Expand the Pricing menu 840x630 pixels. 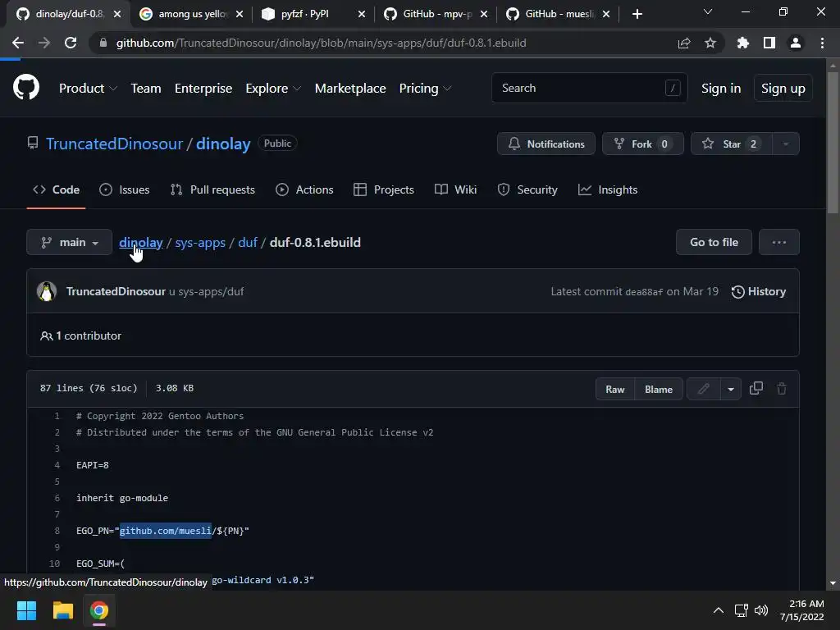pyautogui.click(x=425, y=89)
